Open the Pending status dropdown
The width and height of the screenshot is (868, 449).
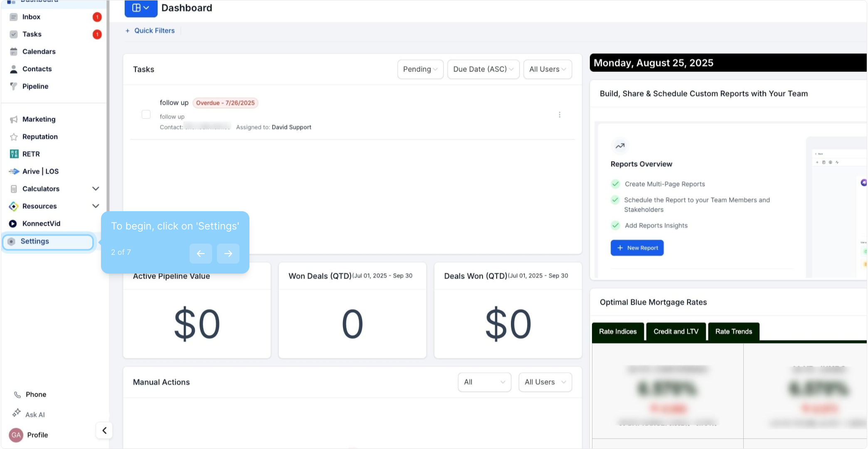coord(420,69)
